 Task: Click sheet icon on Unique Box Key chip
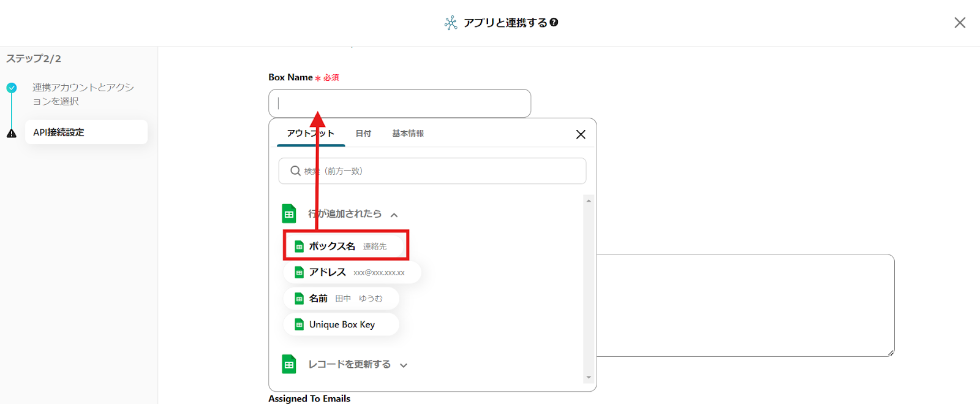coord(299,324)
